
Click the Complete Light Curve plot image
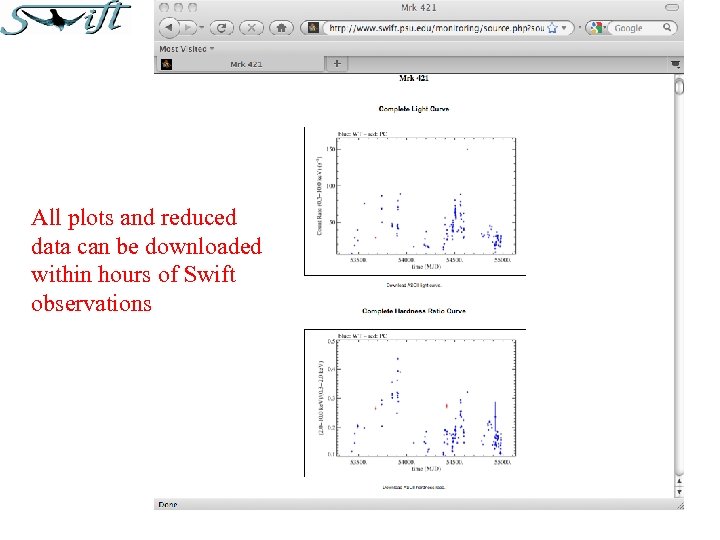point(415,201)
